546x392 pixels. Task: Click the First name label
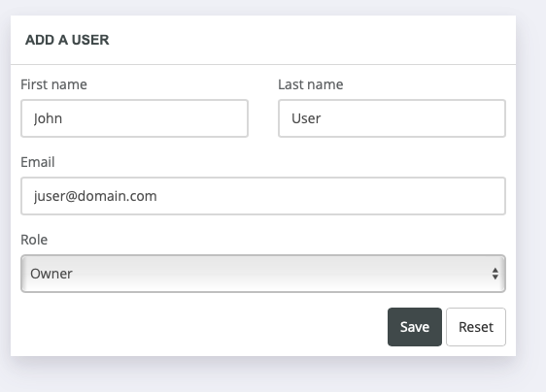tap(53, 84)
